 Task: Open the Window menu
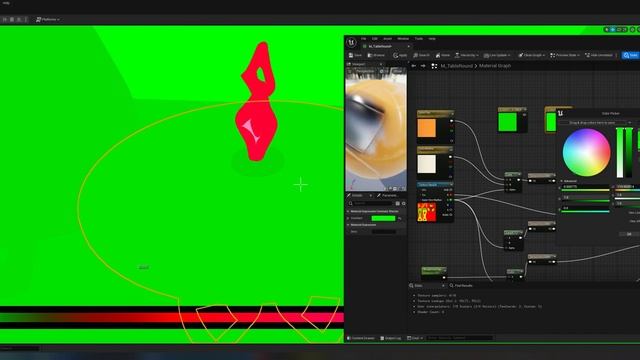pyautogui.click(x=403, y=39)
